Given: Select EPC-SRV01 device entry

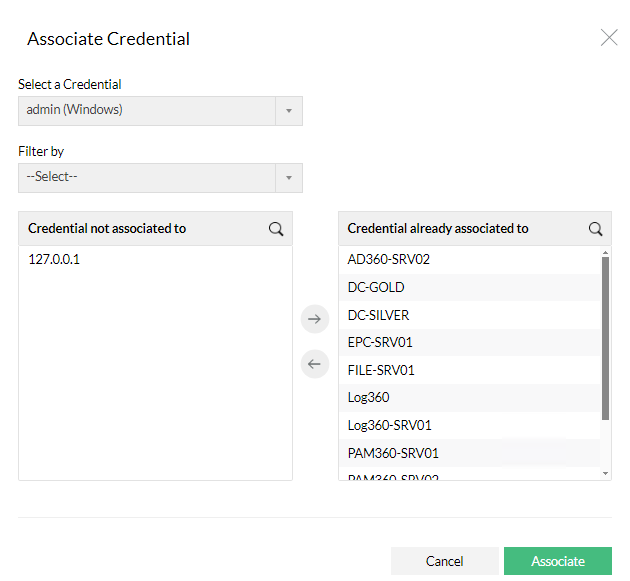Looking at the screenshot, I should (380, 342).
